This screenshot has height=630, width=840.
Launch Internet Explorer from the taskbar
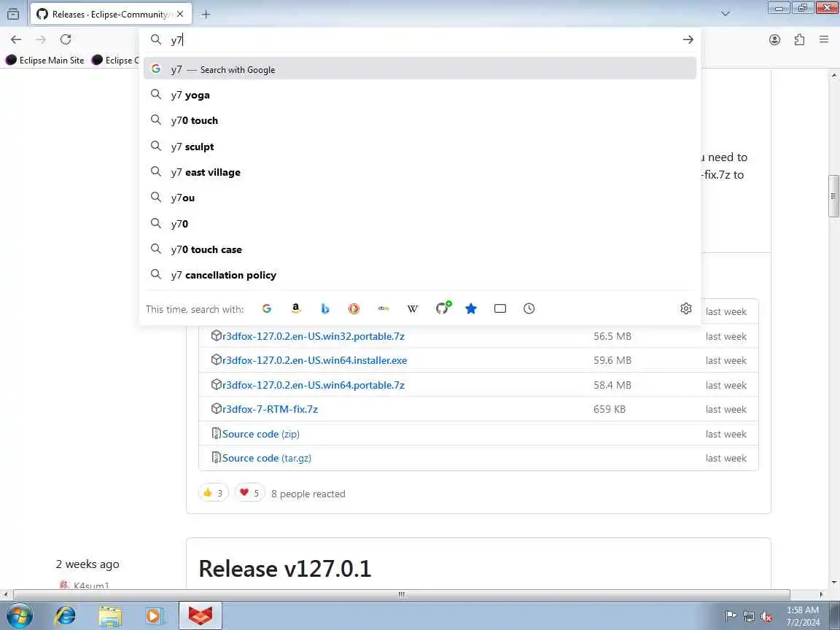tap(66, 616)
